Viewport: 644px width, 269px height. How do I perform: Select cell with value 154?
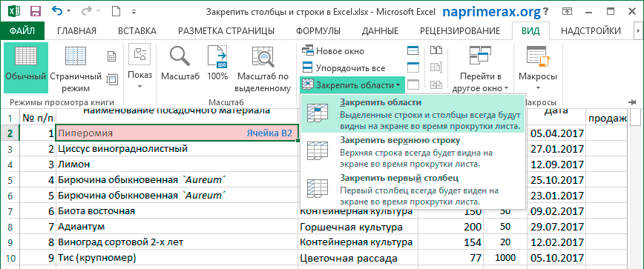click(x=451, y=242)
